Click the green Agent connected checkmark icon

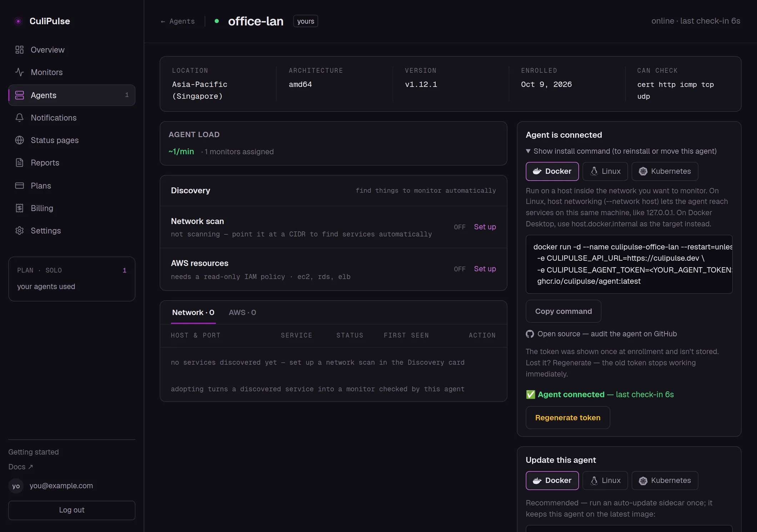(x=531, y=395)
